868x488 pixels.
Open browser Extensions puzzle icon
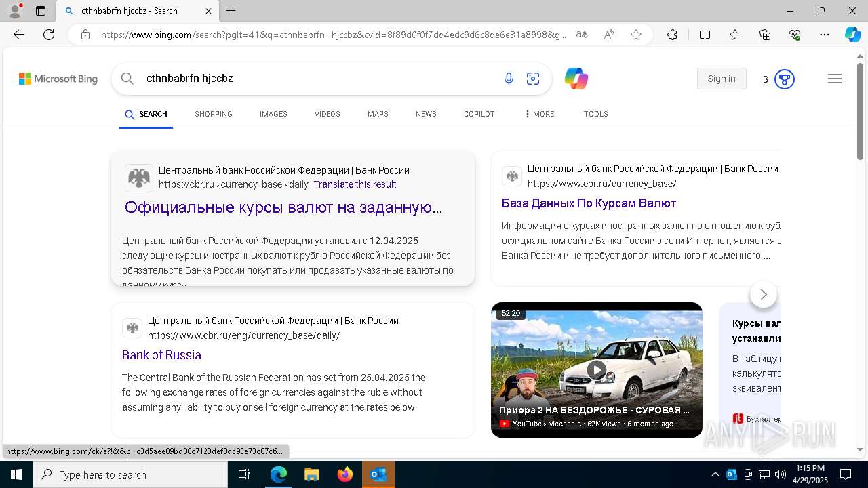click(x=672, y=35)
